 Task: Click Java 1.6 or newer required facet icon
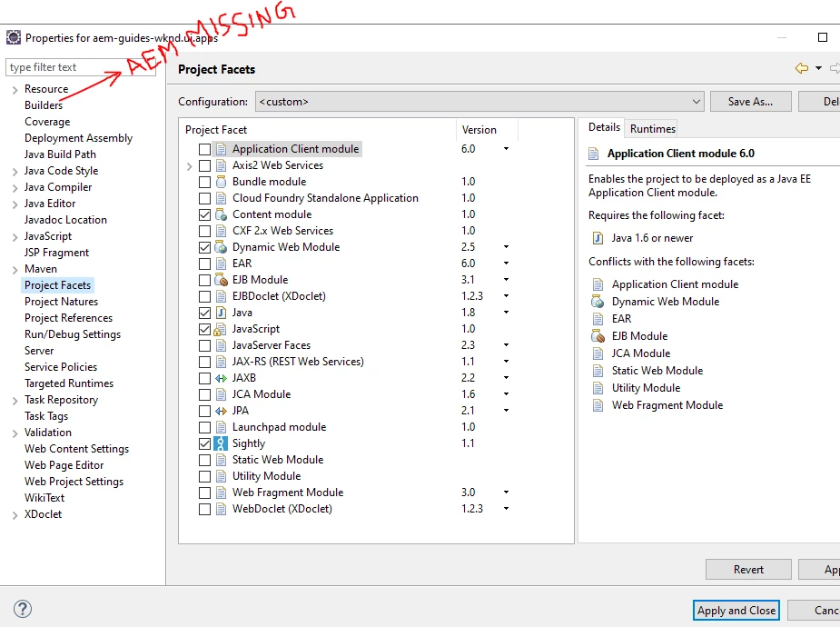pos(598,238)
